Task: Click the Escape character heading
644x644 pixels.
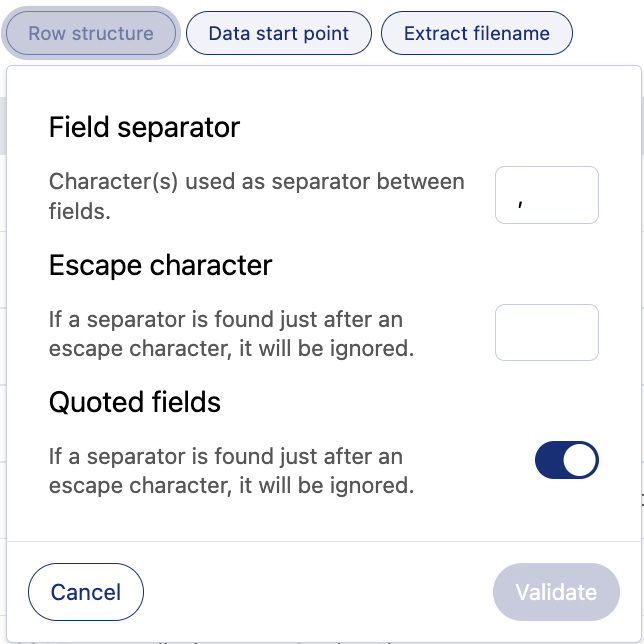Action: tap(160, 265)
